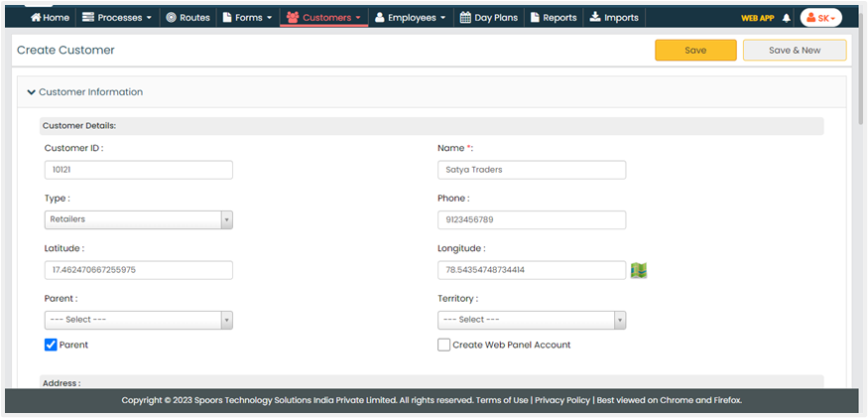Open the Privacy Policy link
Image resolution: width=868 pixels, height=418 pixels.
562,400
